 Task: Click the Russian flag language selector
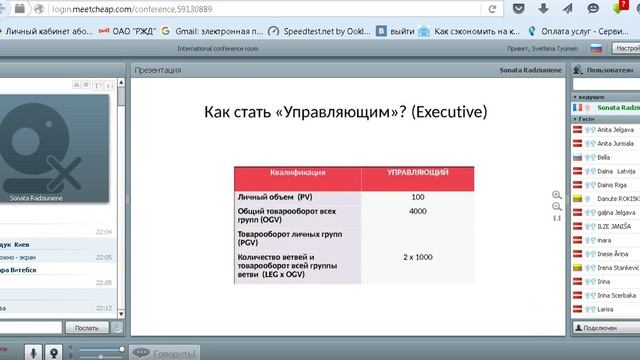596,49
